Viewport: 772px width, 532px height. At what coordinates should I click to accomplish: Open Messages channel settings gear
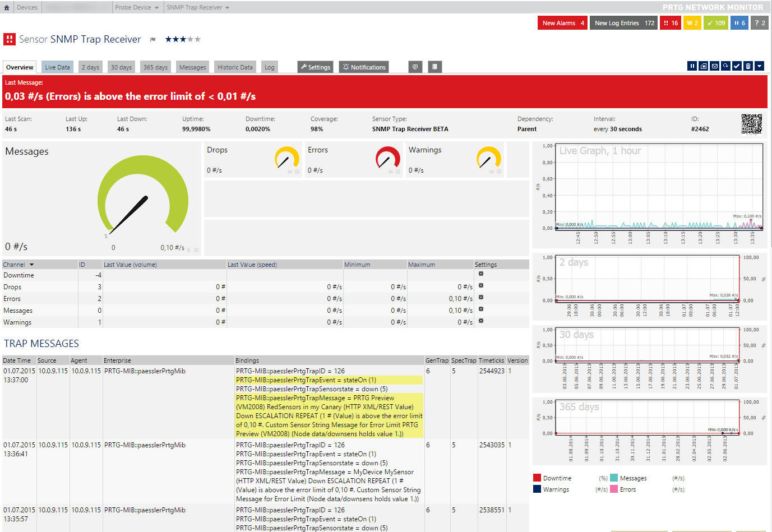click(x=481, y=309)
